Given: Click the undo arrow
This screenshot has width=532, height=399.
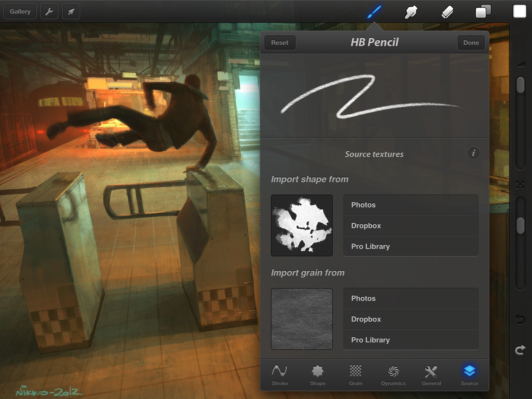Looking at the screenshot, I should click(x=520, y=319).
